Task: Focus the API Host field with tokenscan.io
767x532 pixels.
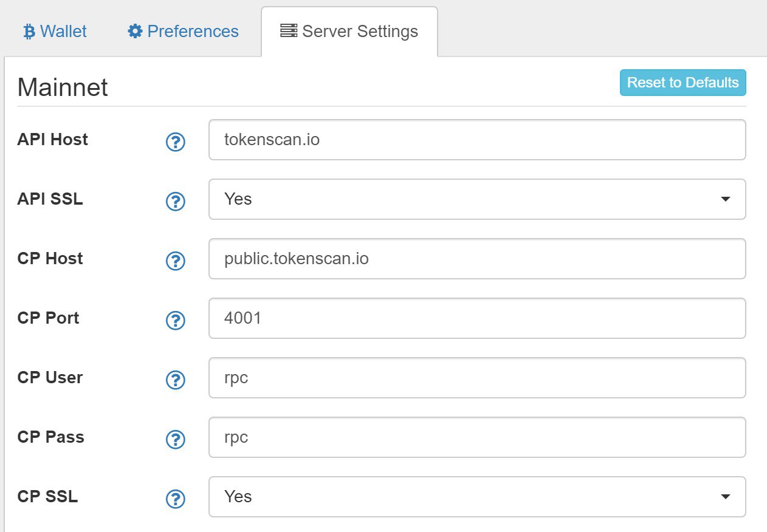Action: coord(477,140)
